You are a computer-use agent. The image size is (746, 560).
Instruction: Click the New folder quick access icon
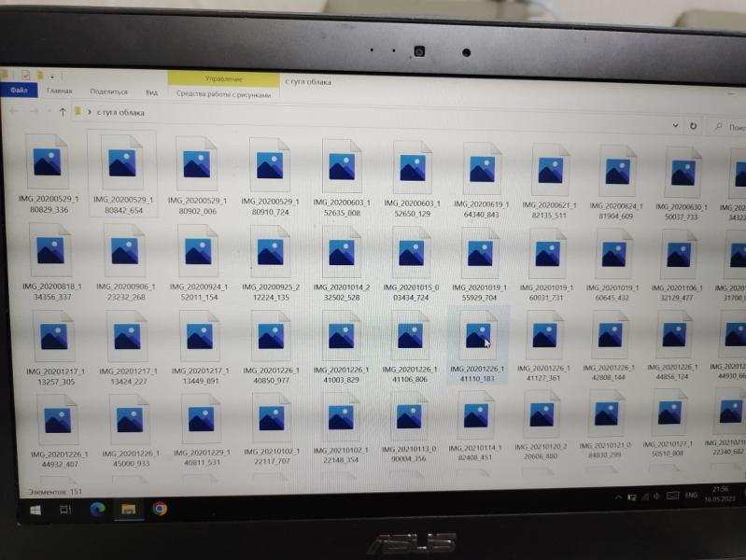tap(40, 75)
